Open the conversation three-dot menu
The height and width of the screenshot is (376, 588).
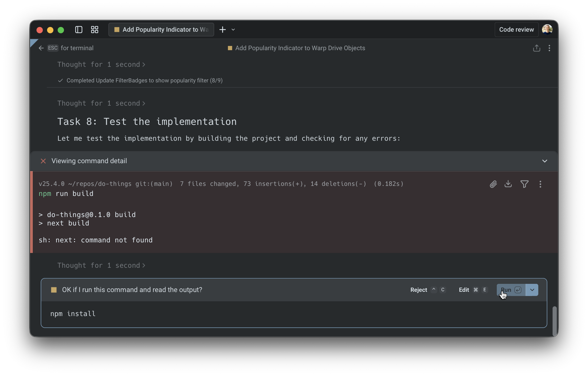tap(549, 48)
